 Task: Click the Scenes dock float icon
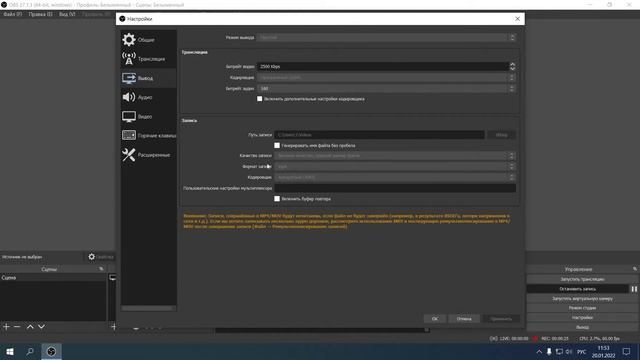(x=101, y=269)
